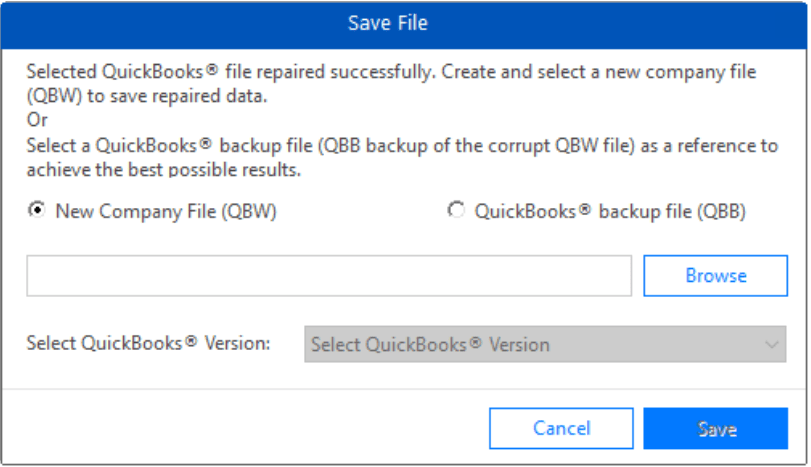Click the standalone "Or" text line

click(x=36, y=120)
